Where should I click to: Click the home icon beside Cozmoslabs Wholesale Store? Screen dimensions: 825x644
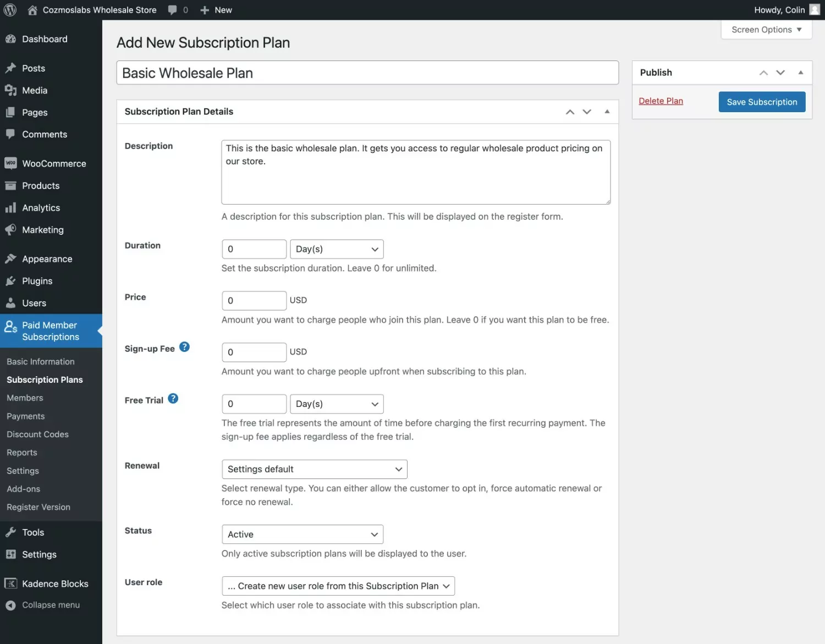[32, 10]
